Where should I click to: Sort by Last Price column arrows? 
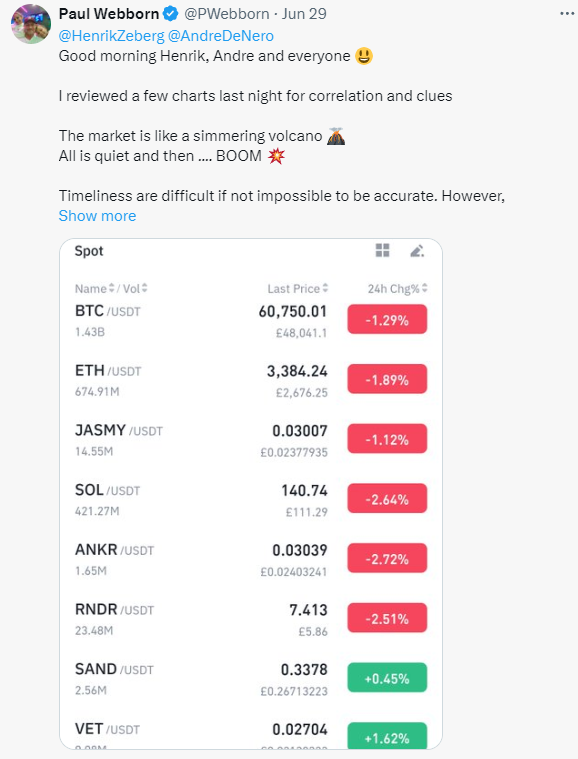coord(325,288)
